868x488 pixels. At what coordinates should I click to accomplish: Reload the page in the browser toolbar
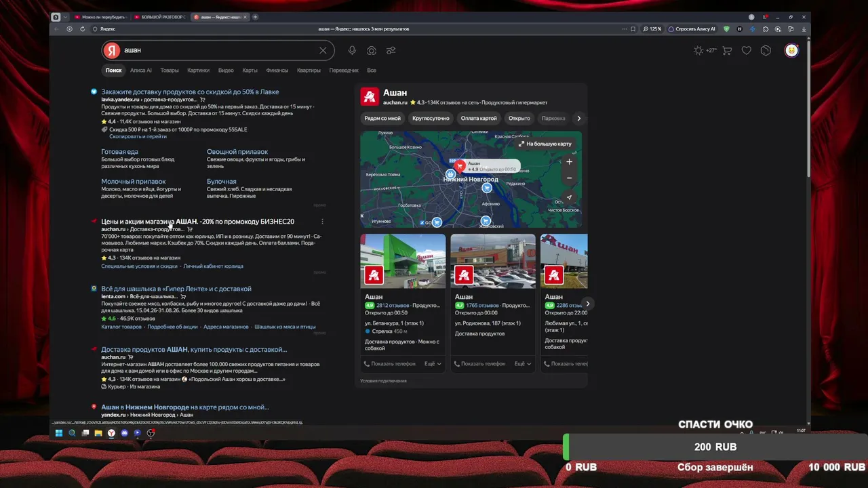coord(83,29)
